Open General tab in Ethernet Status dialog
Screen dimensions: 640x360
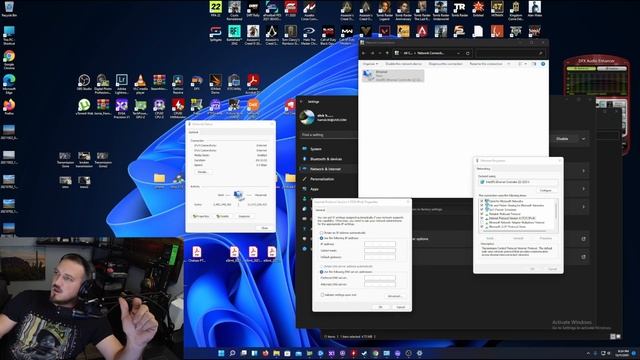tap(193, 132)
